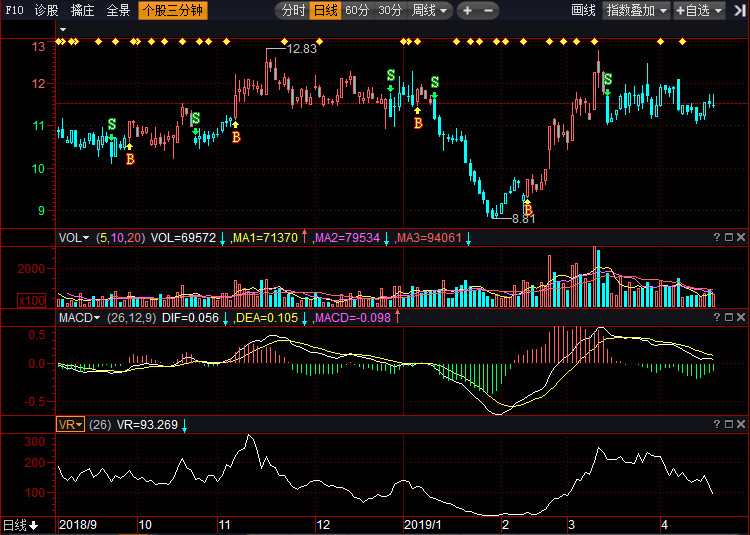Click the zoom in plus button
Image resolution: width=750 pixels, height=535 pixels.
coord(467,11)
